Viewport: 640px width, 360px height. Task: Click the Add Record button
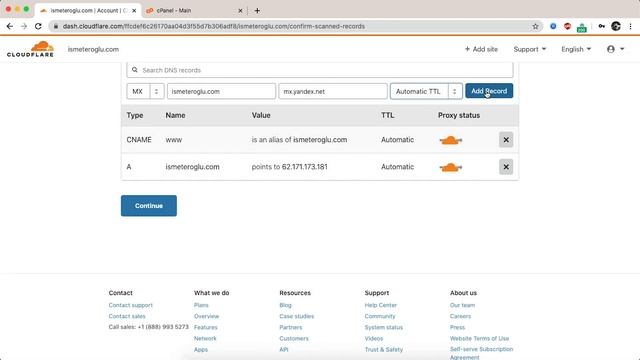point(489,91)
